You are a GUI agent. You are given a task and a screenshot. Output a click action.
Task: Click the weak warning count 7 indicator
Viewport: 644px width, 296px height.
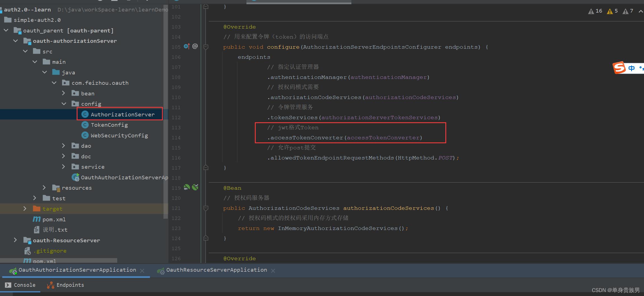628,11
